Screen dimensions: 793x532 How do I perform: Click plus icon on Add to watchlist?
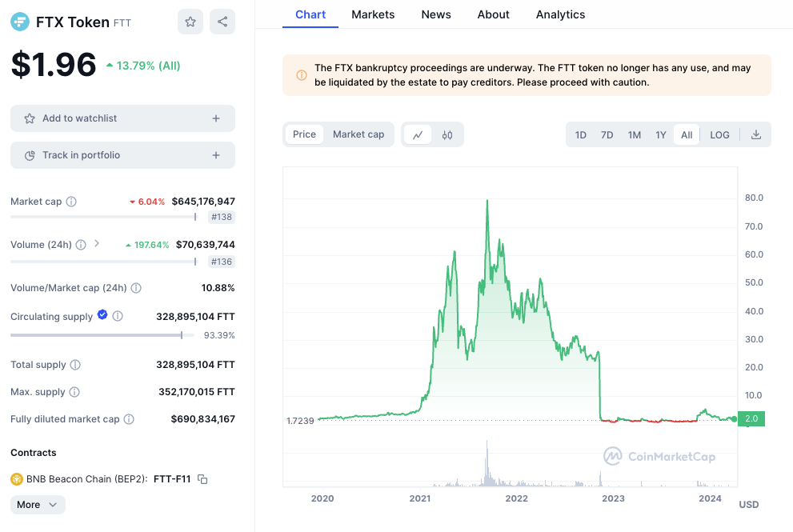click(216, 118)
